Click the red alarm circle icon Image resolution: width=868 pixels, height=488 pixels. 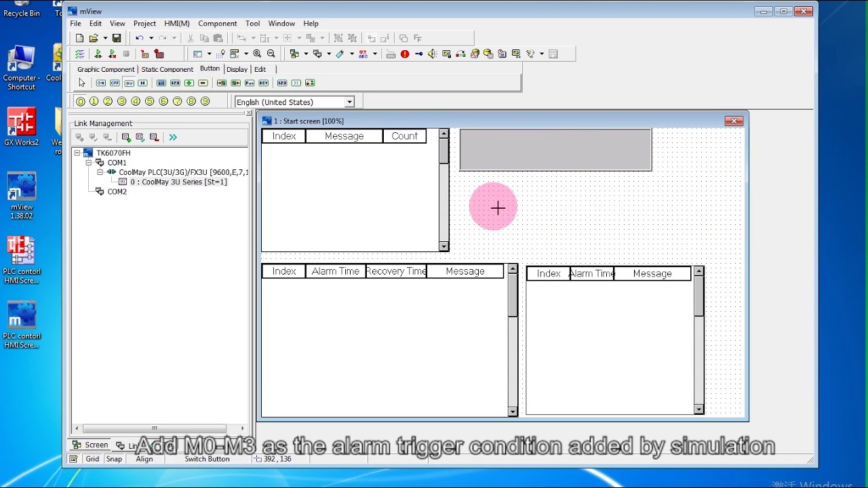coord(405,54)
